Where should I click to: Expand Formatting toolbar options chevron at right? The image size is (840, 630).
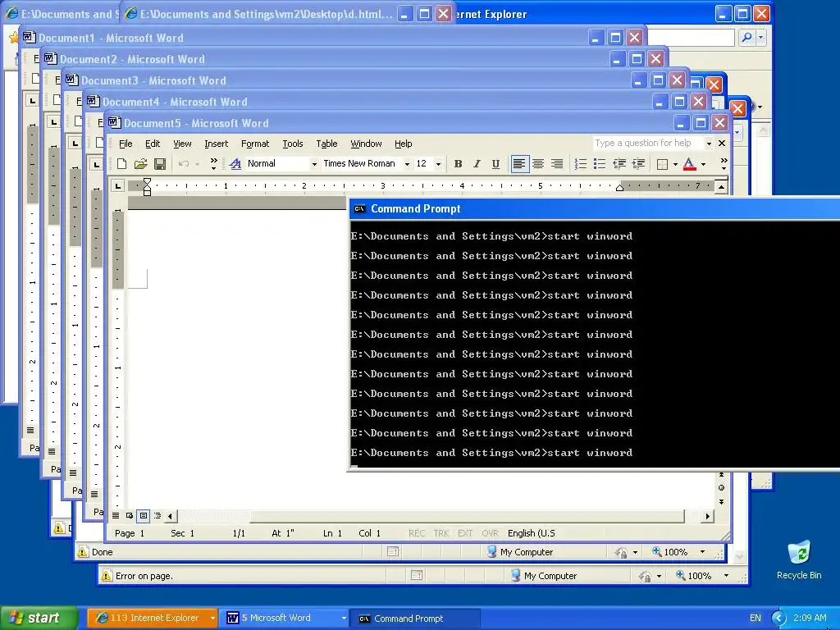(x=724, y=164)
